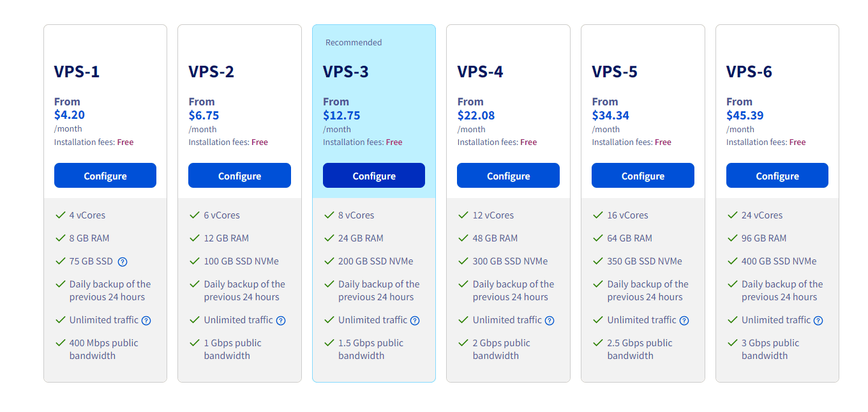Click the $12.75 price on VPS-3
Viewport: 868px width, 412px height.
click(341, 116)
